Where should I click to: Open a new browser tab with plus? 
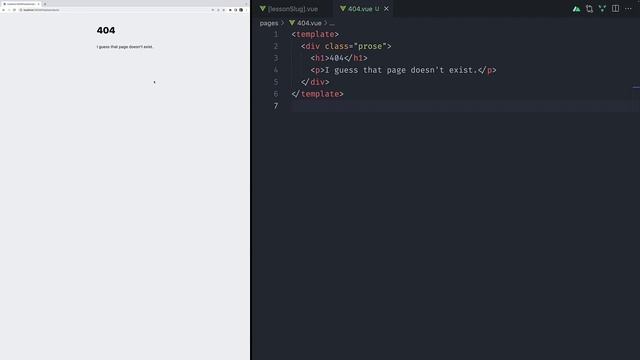45,4
